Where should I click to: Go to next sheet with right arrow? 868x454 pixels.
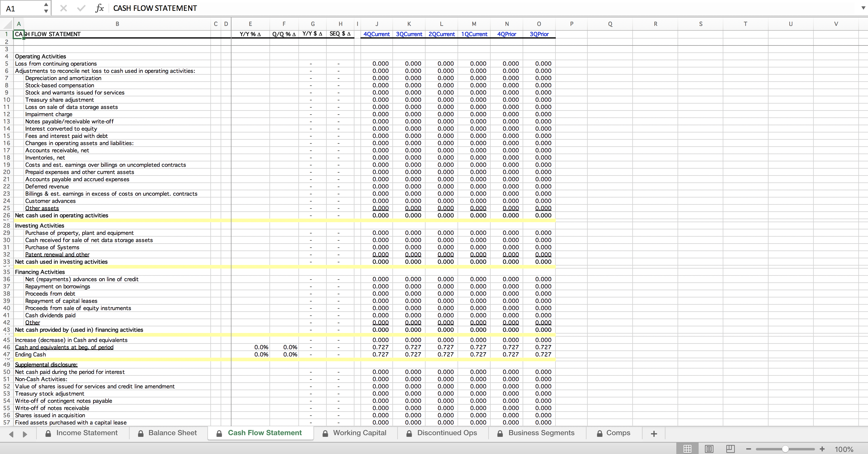[25, 434]
